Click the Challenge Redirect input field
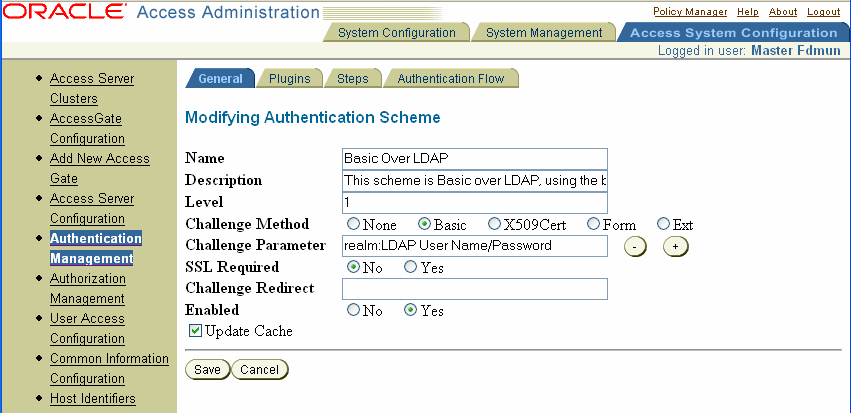This screenshot has width=851, height=413. coord(474,289)
